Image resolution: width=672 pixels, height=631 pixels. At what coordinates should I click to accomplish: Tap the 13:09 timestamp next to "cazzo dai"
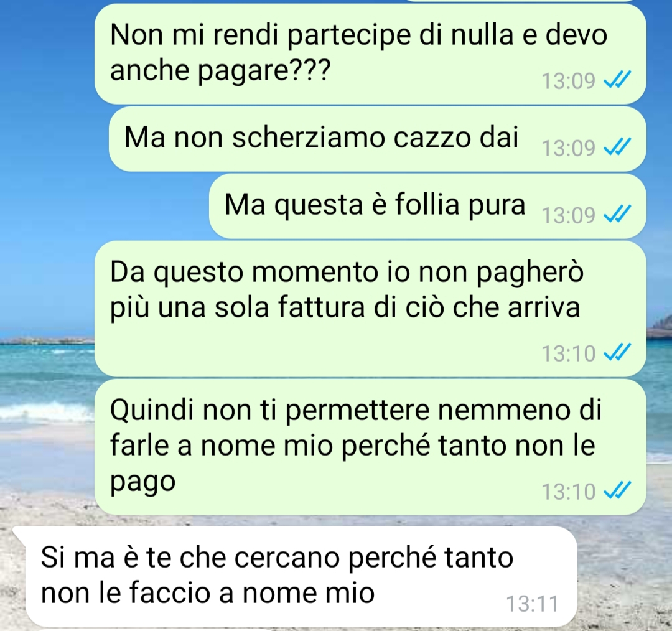(x=568, y=148)
